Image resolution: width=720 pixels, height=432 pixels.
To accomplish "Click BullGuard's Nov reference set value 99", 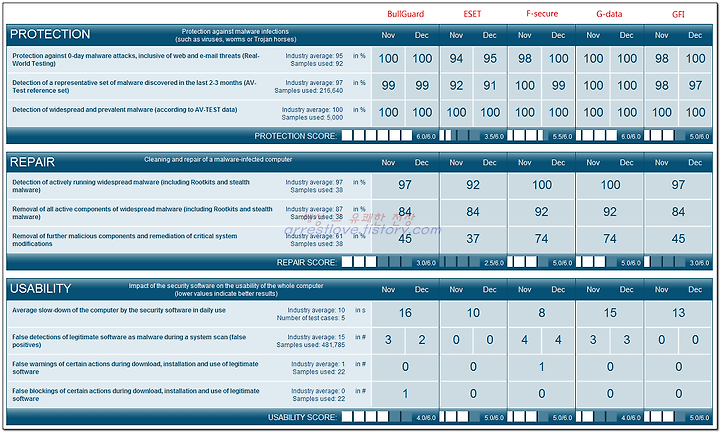I will pos(388,85).
